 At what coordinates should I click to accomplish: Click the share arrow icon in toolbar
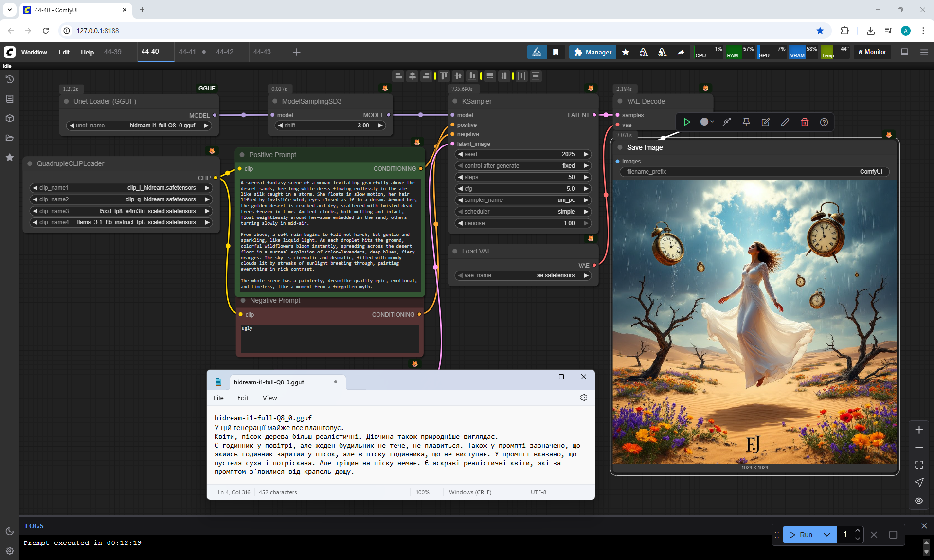(x=681, y=52)
